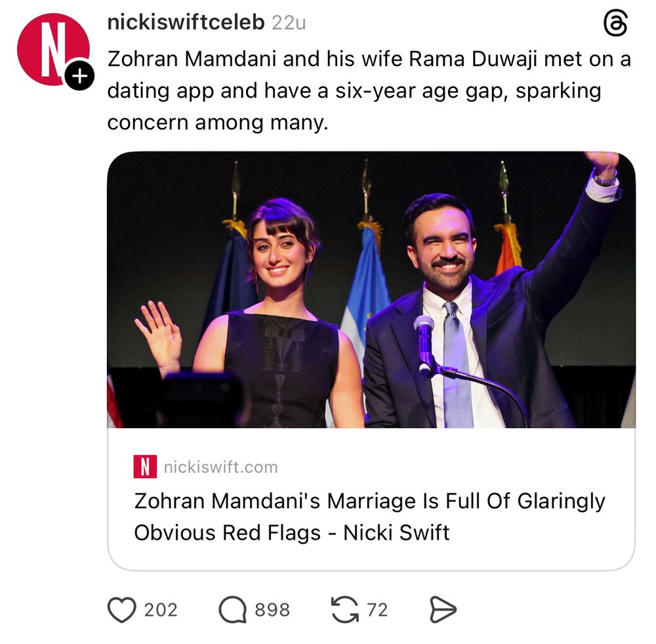Follow the account using the plus badge

pos(79,76)
